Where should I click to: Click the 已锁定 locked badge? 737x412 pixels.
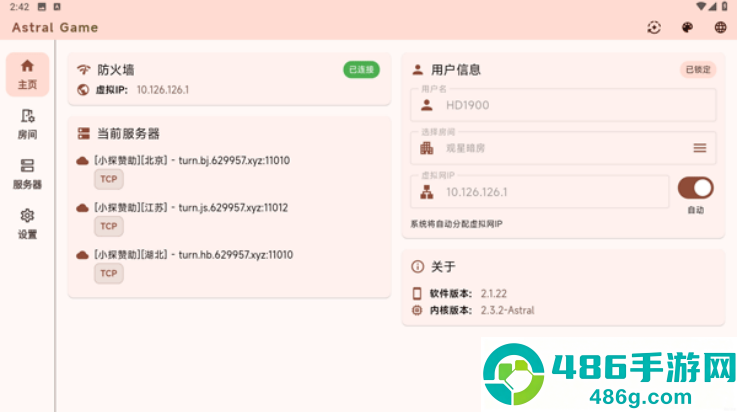click(698, 70)
